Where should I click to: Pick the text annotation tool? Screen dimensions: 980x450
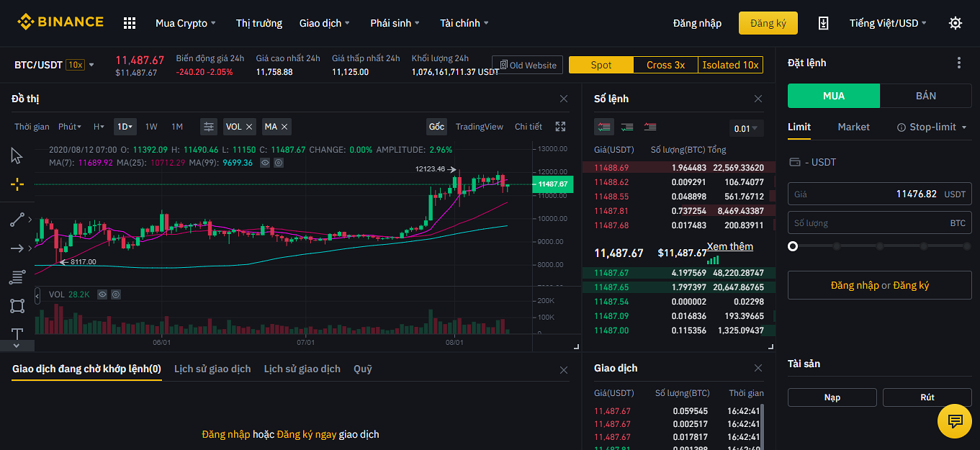pyautogui.click(x=17, y=333)
